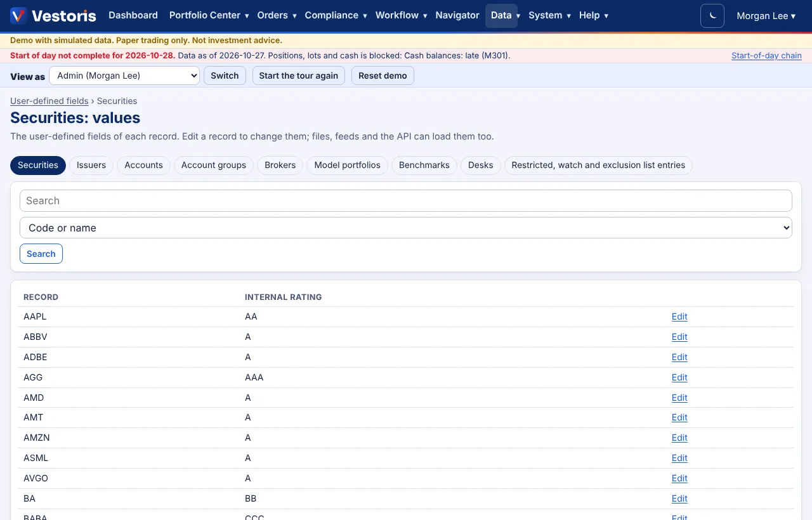Switch to the Issuers tab

click(91, 165)
